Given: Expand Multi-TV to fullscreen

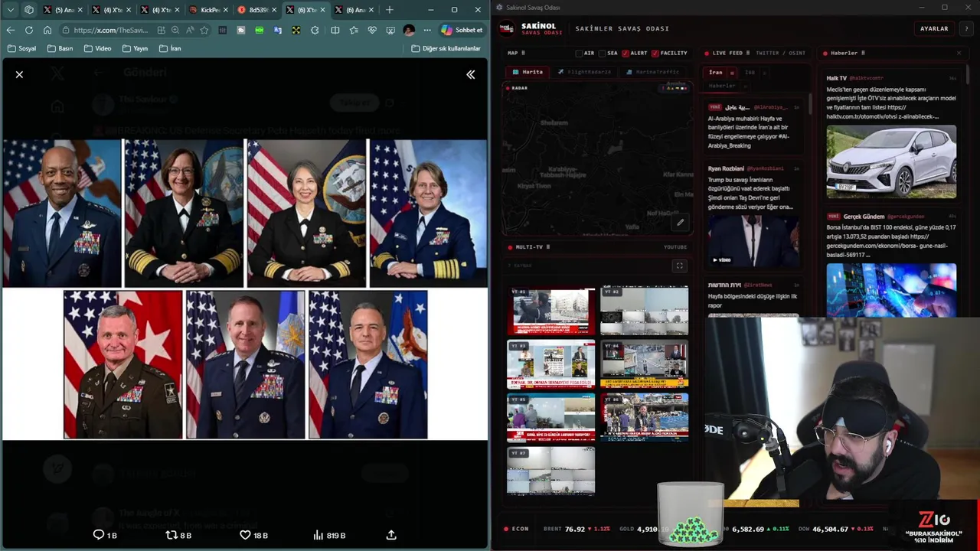Looking at the screenshot, I should click(679, 266).
